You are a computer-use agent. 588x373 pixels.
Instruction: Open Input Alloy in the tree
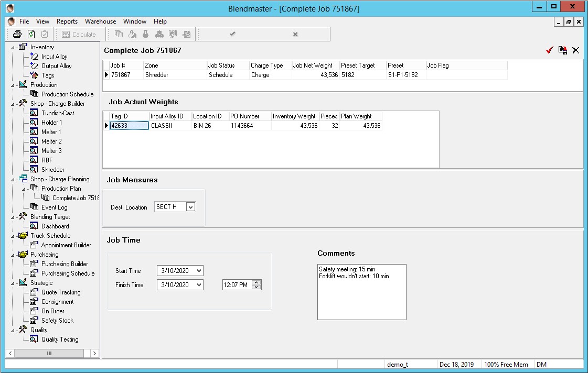point(55,57)
